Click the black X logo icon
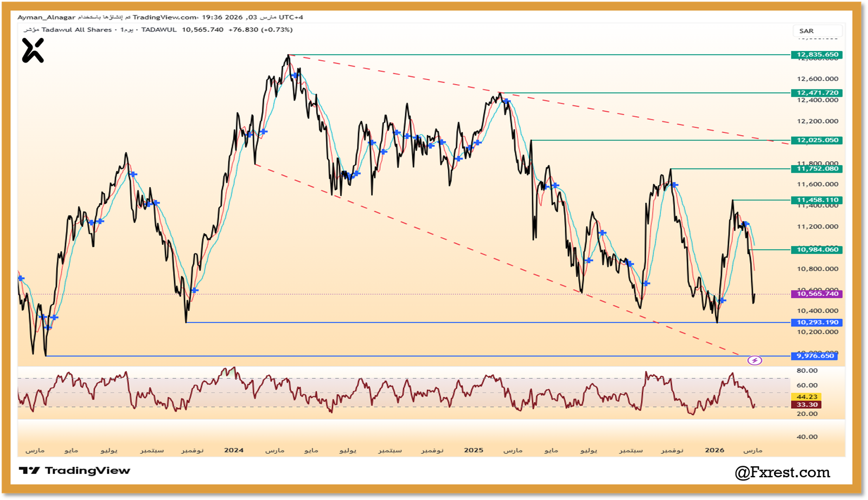Screen dimensions: 868x500 tap(33, 51)
